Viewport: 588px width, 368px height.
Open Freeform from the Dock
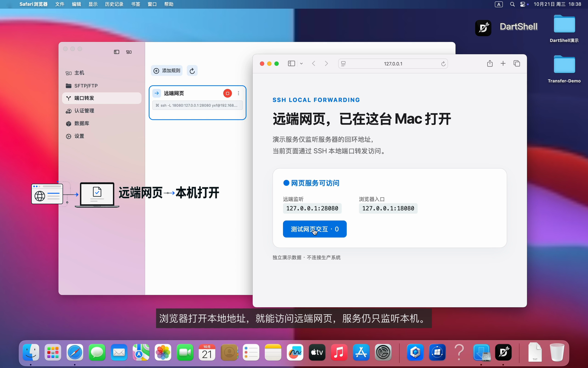(x=295, y=352)
